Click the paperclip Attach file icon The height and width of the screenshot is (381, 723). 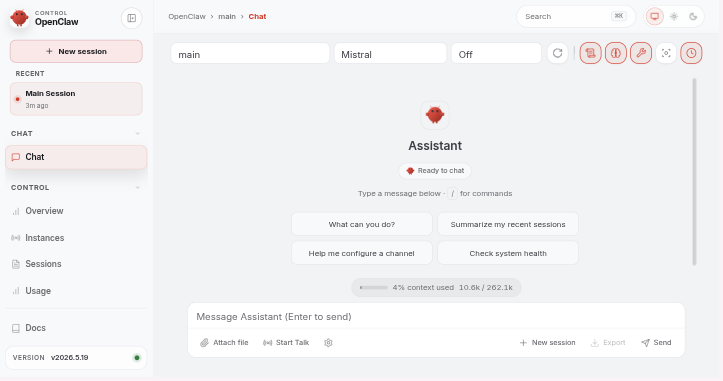204,343
